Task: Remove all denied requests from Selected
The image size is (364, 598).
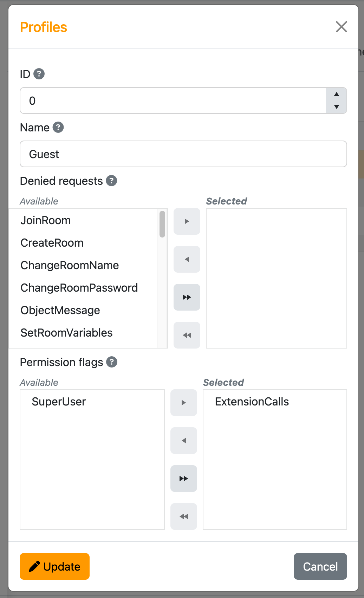Action: coord(187,335)
